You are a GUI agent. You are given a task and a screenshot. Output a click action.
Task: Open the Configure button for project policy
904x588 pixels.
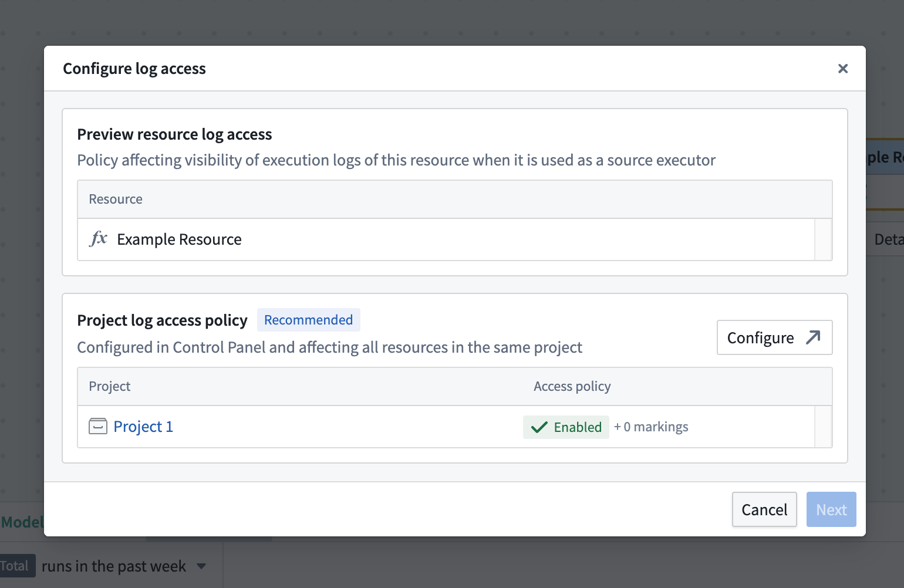[774, 337]
